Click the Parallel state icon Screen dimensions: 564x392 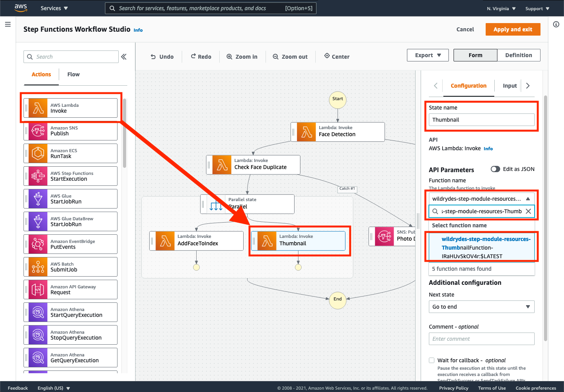click(x=216, y=204)
